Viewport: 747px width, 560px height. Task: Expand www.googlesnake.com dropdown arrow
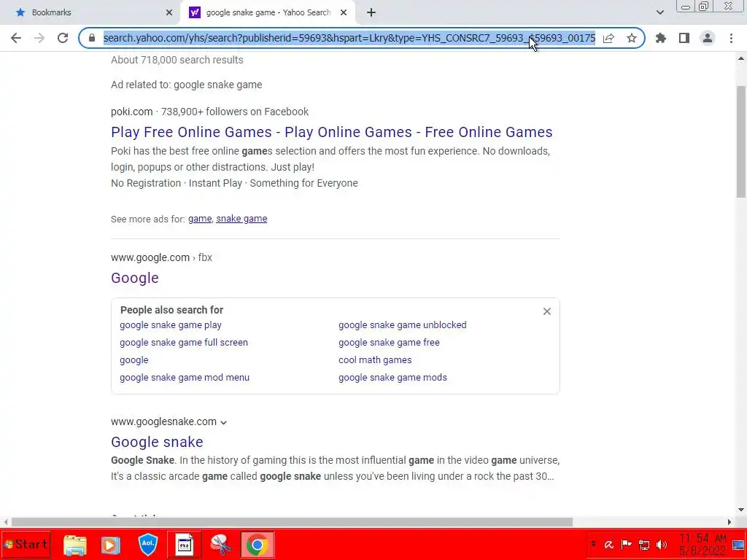[223, 422]
